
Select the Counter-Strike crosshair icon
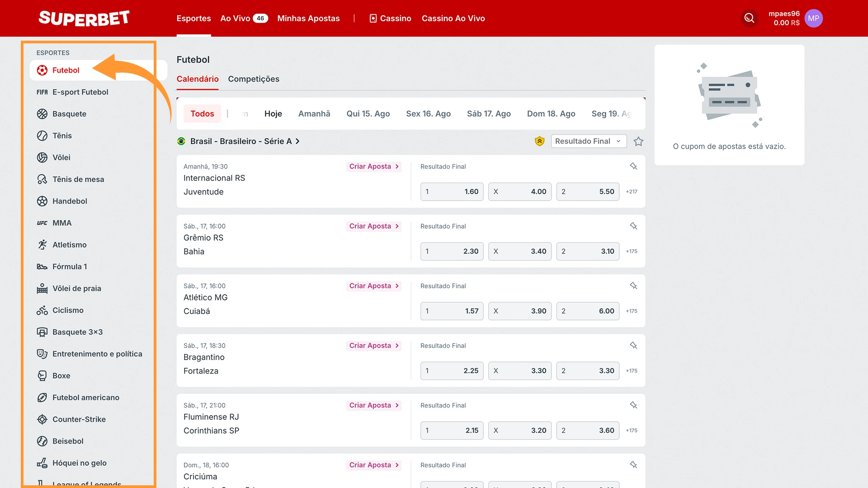point(42,419)
